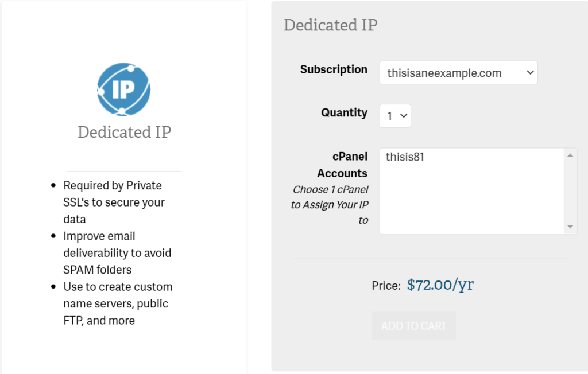This screenshot has height=374, width=588.
Task: Click the cPanel list scrollbar track
Action: [x=570, y=191]
